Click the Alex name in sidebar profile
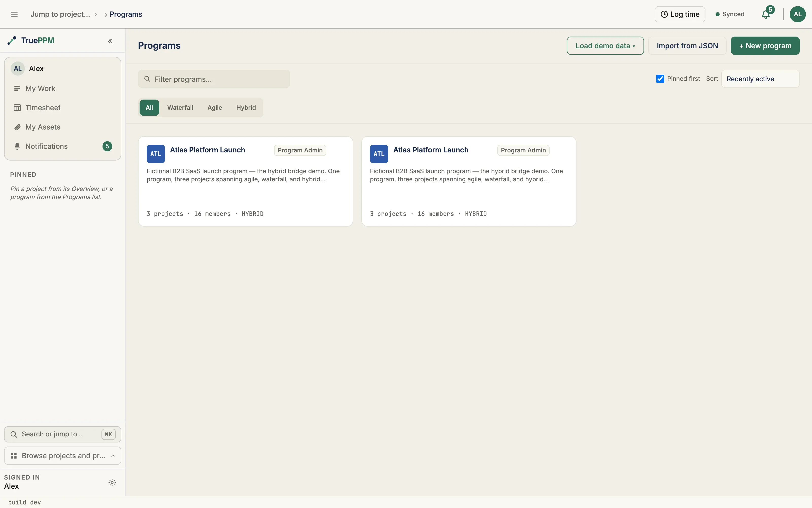Screen dimensions: 812x508 point(36,69)
